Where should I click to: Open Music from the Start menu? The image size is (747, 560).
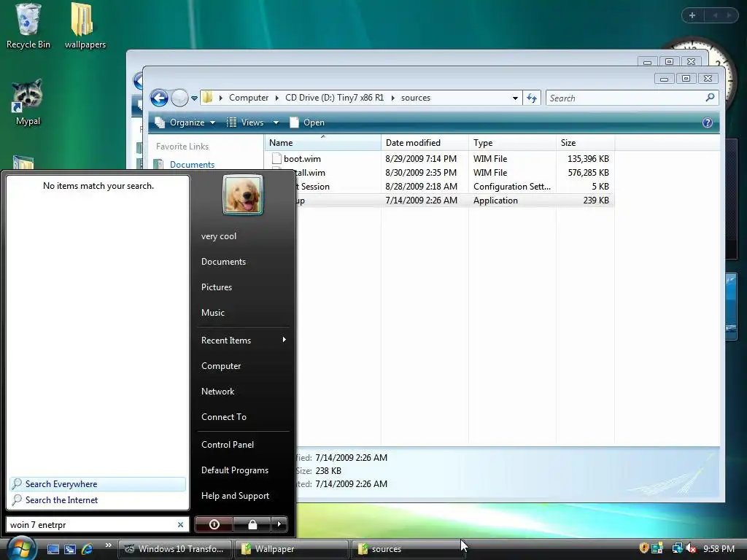pyautogui.click(x=212, y=312)
